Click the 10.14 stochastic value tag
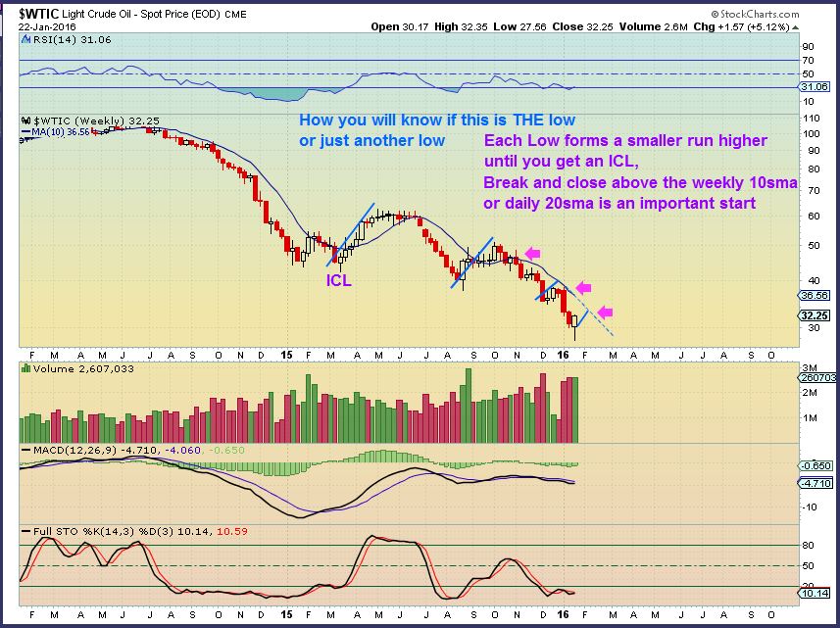Screen dimensions: 840x628 click(816, 592)
